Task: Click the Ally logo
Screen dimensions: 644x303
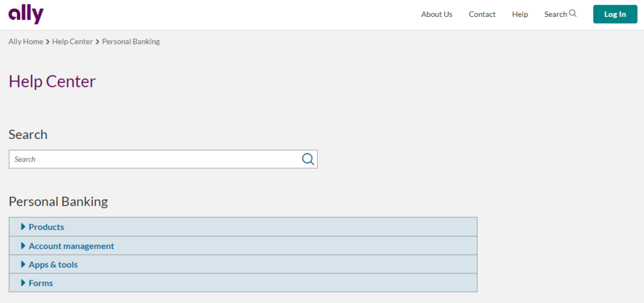Action: [26, 15]
